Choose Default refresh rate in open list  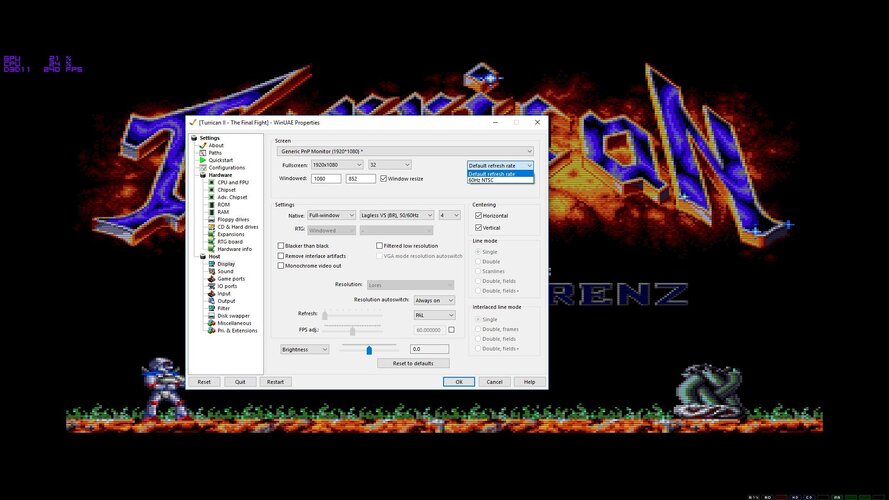click(x=500, y=173)
